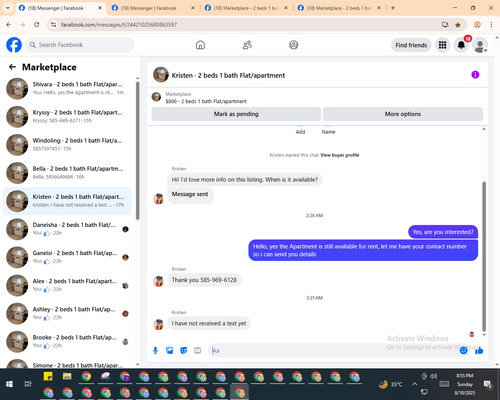Image resolution: width=500 pixels, height=400 pixels.
Task: Open More options button
Action: (403, 114)
